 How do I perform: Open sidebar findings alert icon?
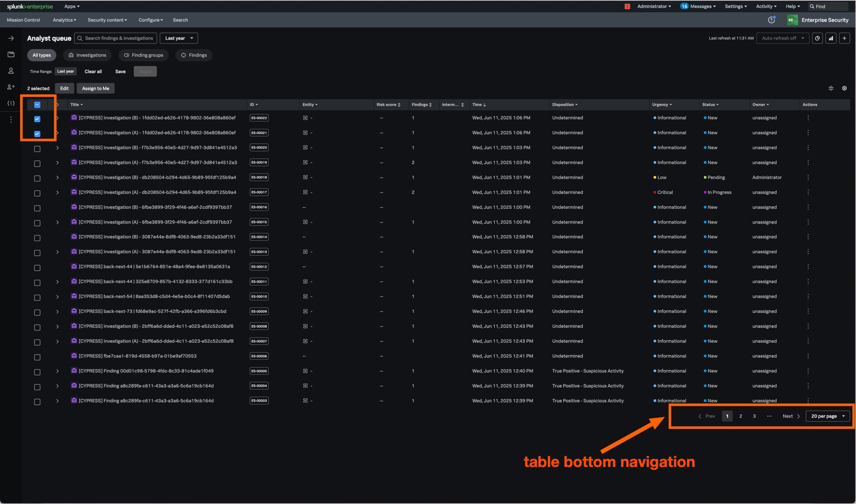(x=11, y=103)
